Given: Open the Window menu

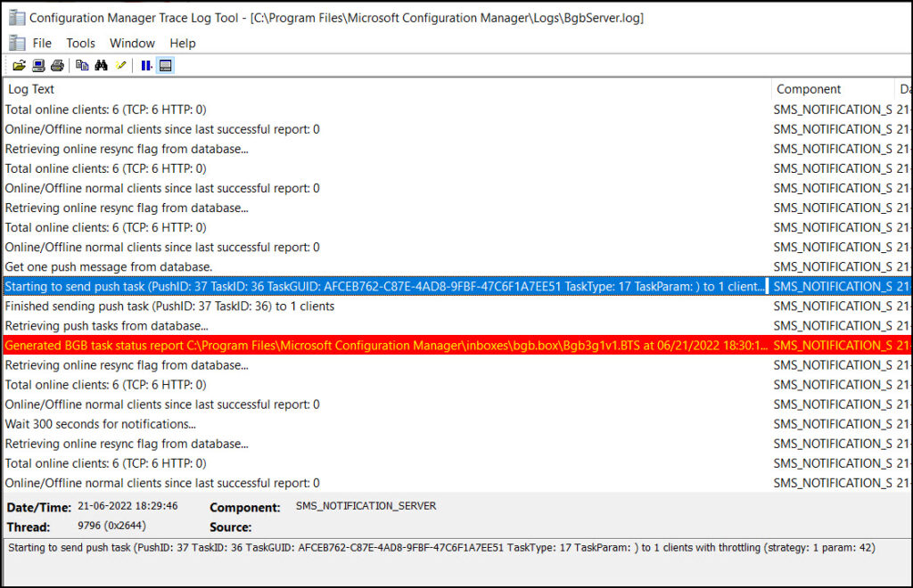Looking at the screenshot, I should click(x=132, y=43).
